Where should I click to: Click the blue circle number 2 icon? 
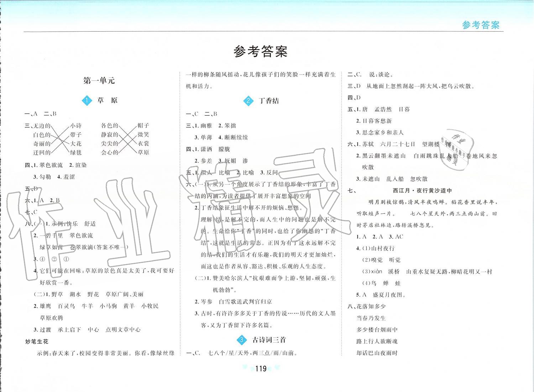click(248, 101)
